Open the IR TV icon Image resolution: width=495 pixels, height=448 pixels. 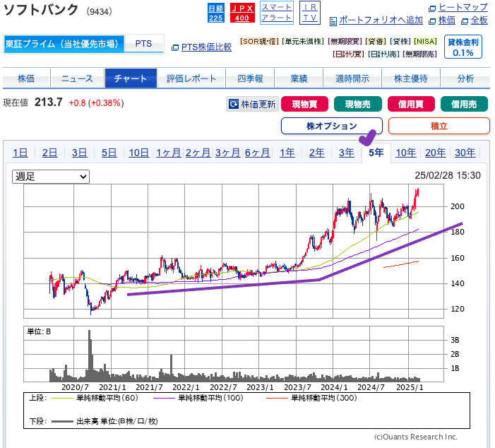[310, 13]
